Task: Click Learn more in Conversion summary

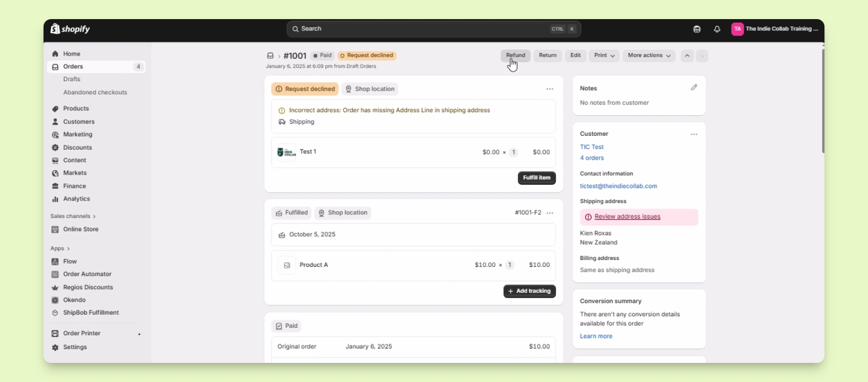Action: tap(596, 336)
